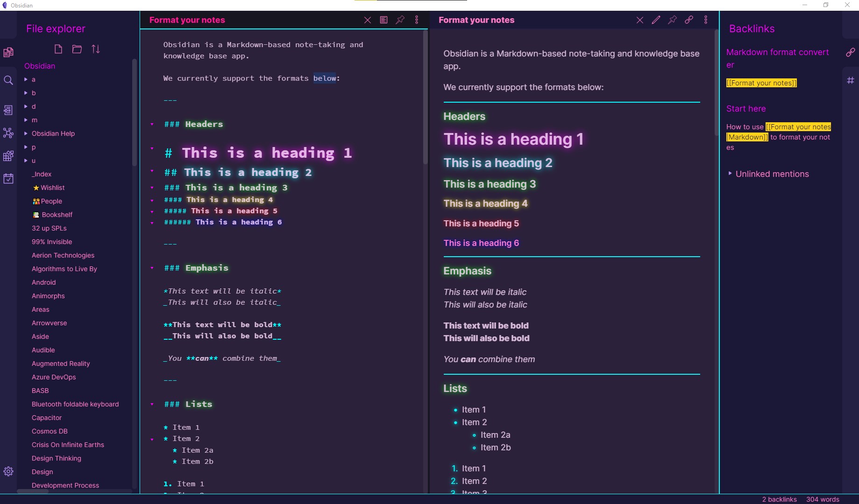Open Crisis On Infinite Earths note

point(68,445)
